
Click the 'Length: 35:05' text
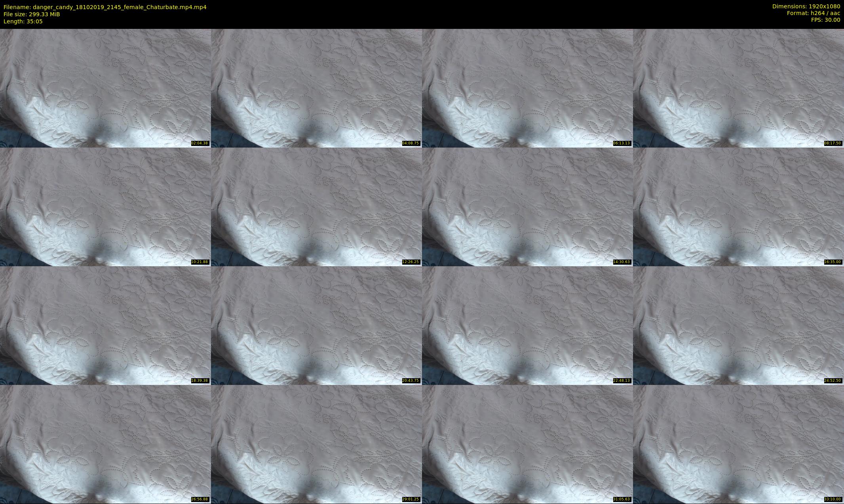pyautogui.click(x=23, y=21)
